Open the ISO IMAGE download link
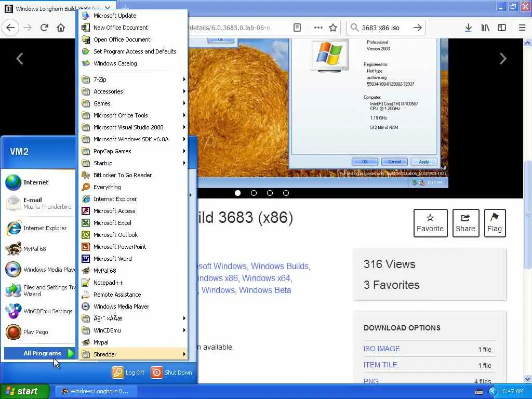 point(381,349)
